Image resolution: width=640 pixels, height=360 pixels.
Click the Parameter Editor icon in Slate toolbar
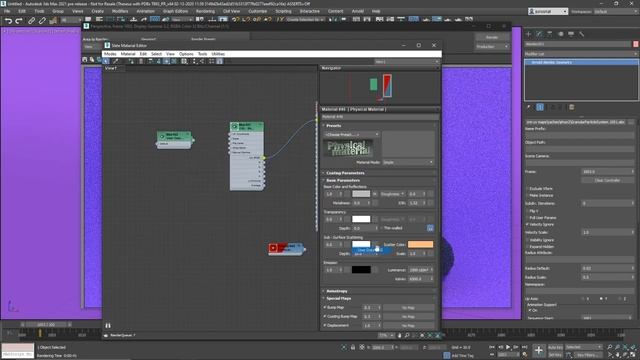(220, 61)
